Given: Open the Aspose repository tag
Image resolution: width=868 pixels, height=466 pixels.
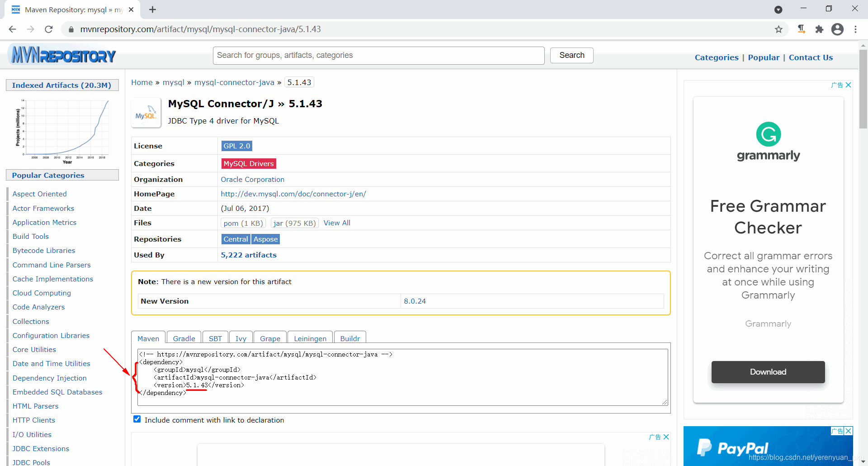Looking at the screenshot, I should click(265, 239).
